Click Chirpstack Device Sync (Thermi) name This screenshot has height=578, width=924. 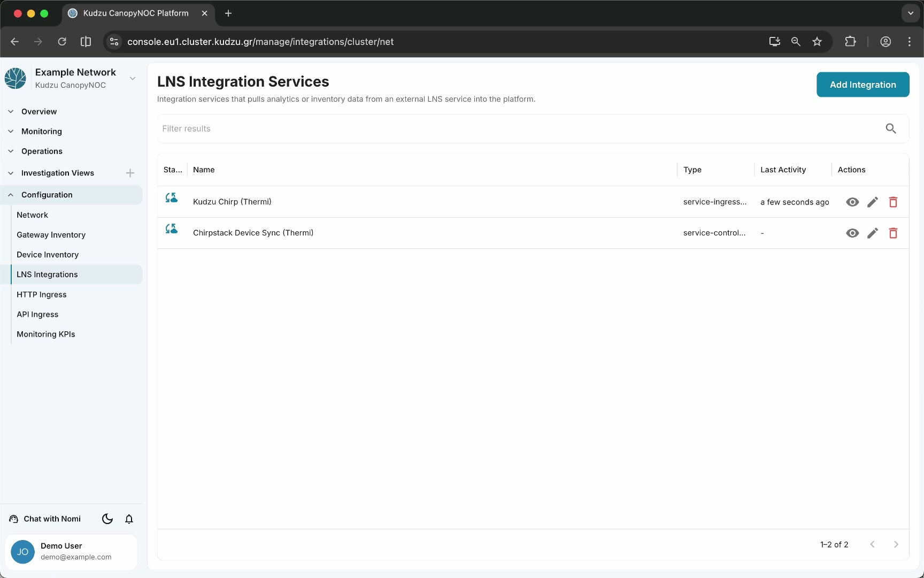pyautogui.click(x=253, y=233)
